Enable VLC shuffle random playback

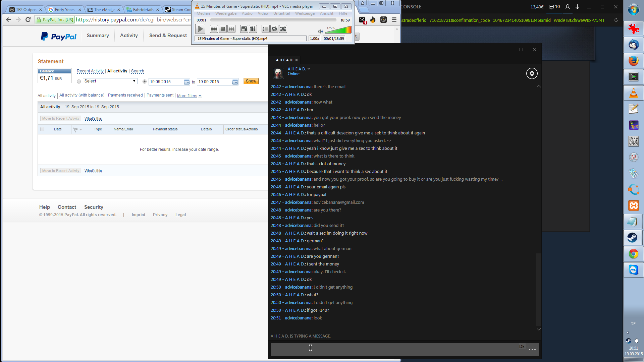pos(283,29)
